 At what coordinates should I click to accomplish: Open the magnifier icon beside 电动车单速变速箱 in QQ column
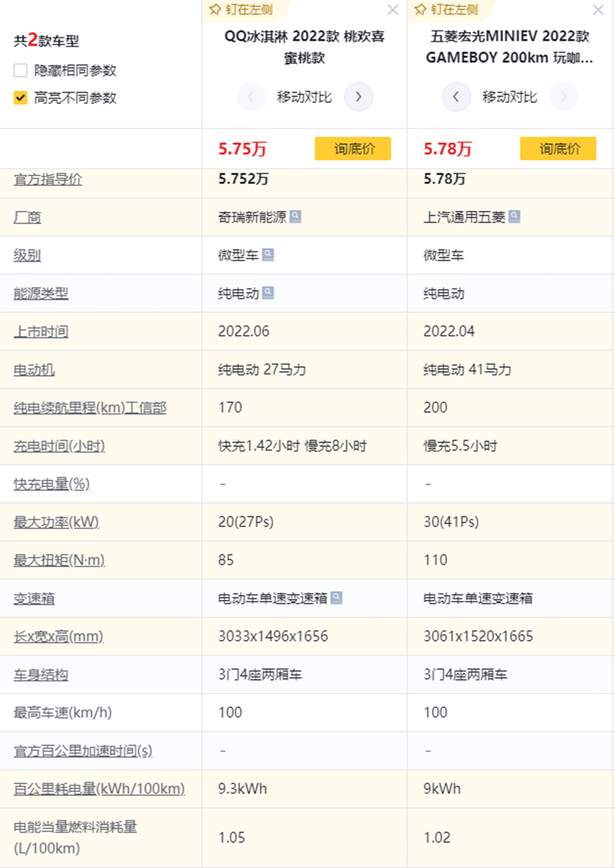[337, 598]
